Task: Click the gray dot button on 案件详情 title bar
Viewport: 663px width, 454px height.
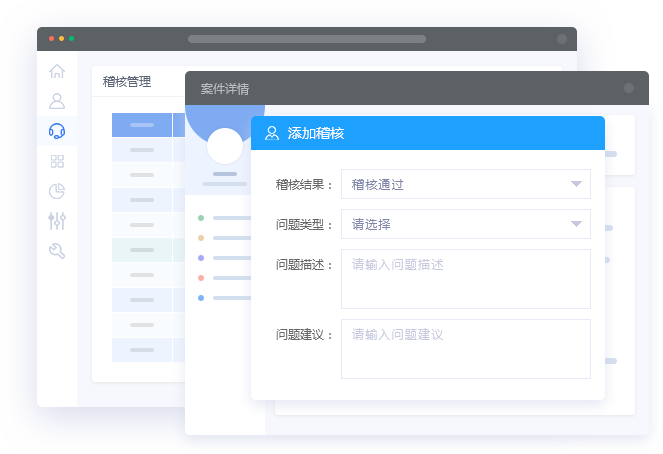Action: tap(629, 88)
